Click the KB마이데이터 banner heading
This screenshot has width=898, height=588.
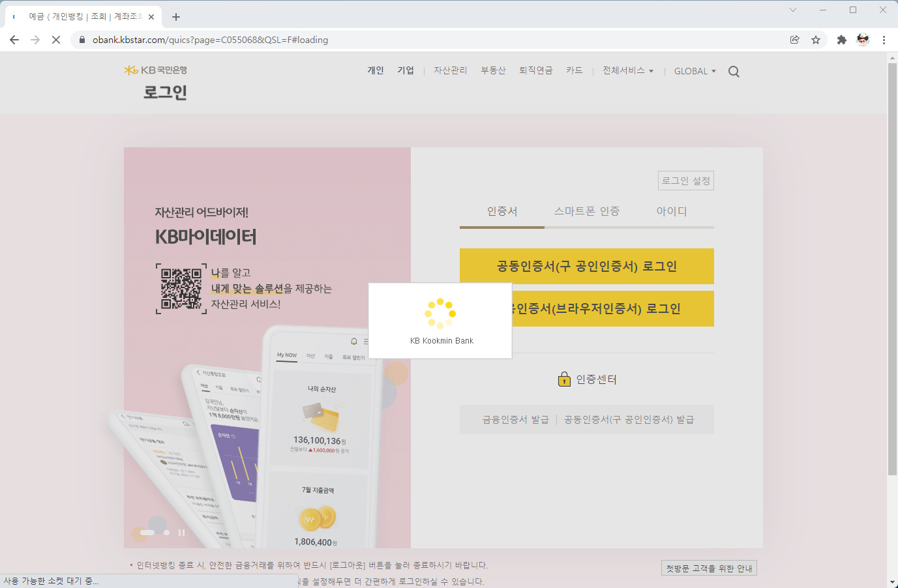206,237
